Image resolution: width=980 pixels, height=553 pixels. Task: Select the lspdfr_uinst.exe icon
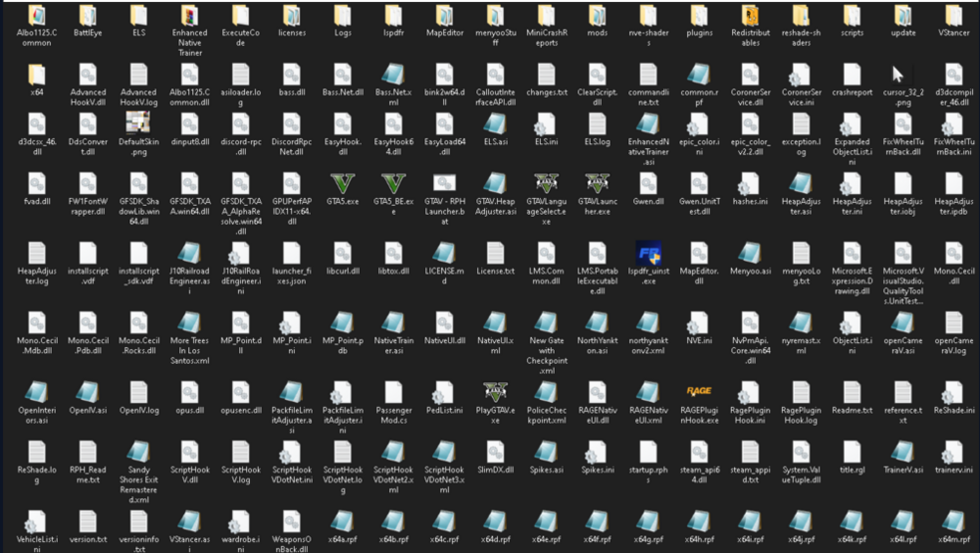(648, 253)
